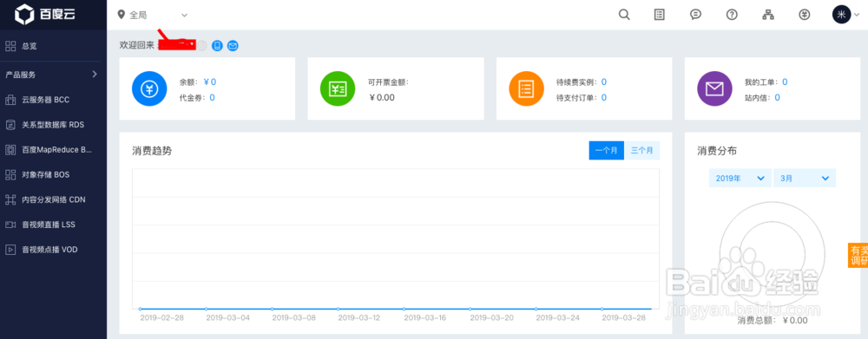Click the mobile phone verification icon
This screenshot has width=868, height=339.
pyautogui.click(x=218, y=45)
